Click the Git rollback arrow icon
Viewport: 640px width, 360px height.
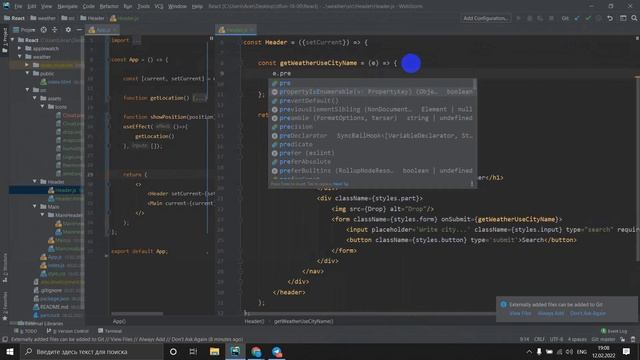(610, 18)
